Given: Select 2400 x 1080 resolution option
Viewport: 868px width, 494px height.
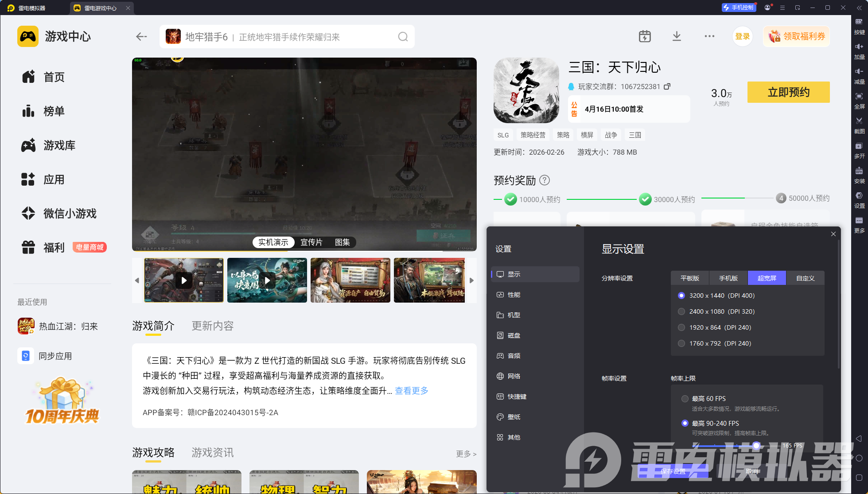Looking at the screenshot, I should 681,311.
